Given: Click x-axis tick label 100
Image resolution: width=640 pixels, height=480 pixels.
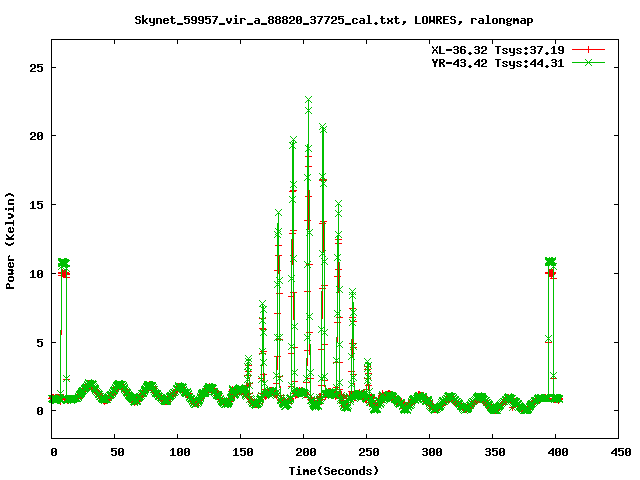Looking at the screenshot, I should tap(180, 452).
